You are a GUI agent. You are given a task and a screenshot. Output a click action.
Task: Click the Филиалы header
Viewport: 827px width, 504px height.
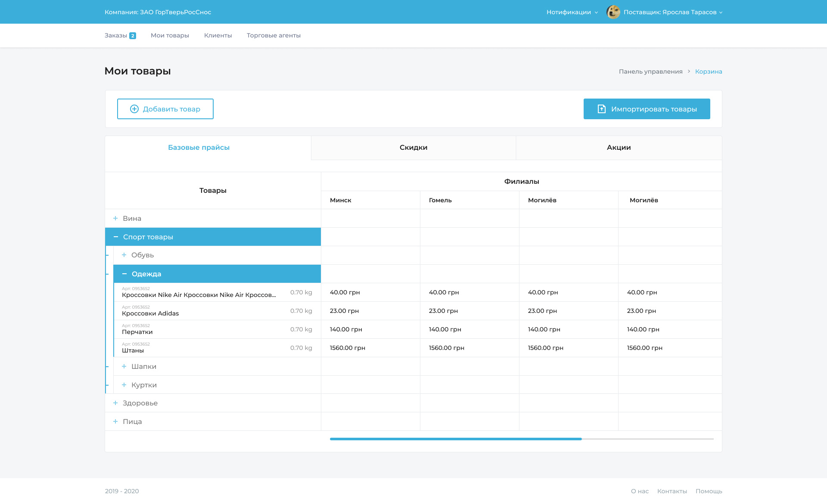522,181
